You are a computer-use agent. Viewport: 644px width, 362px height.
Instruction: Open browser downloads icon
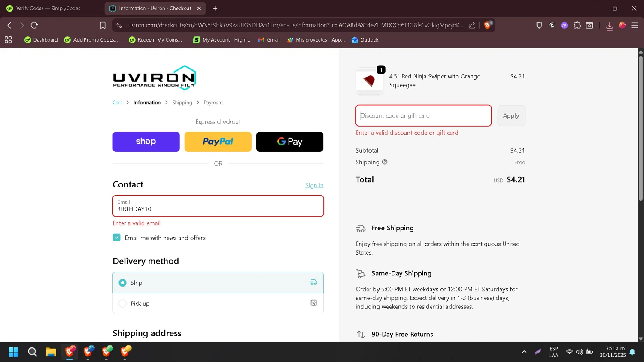tap(609, 26)
